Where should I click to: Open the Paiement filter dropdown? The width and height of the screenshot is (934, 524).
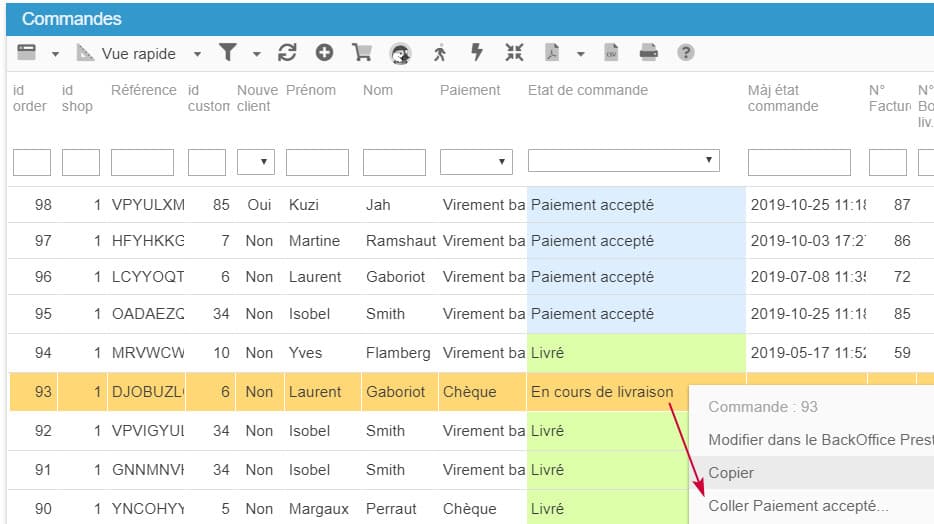click(476, 162)
